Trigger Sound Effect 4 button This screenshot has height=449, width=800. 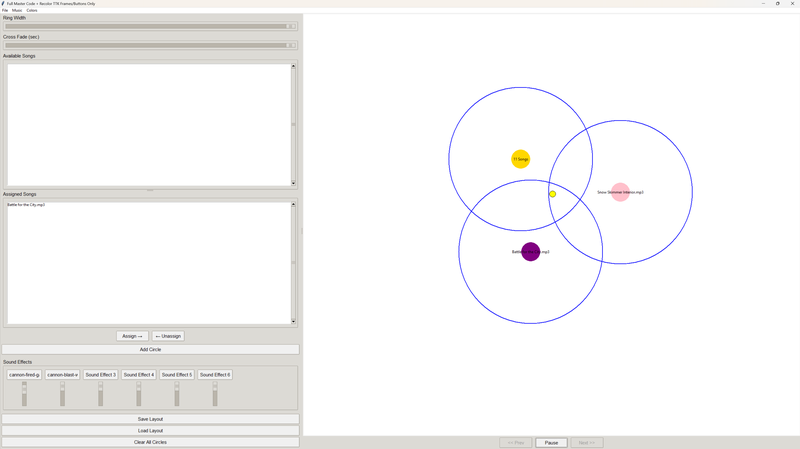pyautogui.click(x=138, y=375)
